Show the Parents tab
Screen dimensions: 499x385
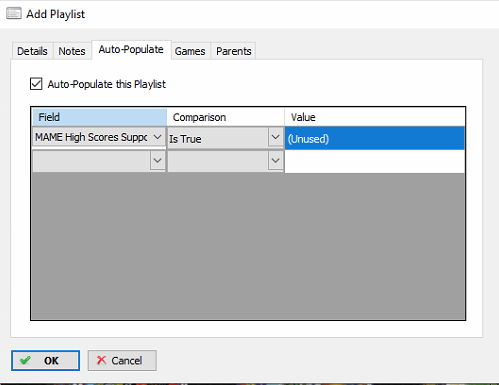(x=234, y=51)
